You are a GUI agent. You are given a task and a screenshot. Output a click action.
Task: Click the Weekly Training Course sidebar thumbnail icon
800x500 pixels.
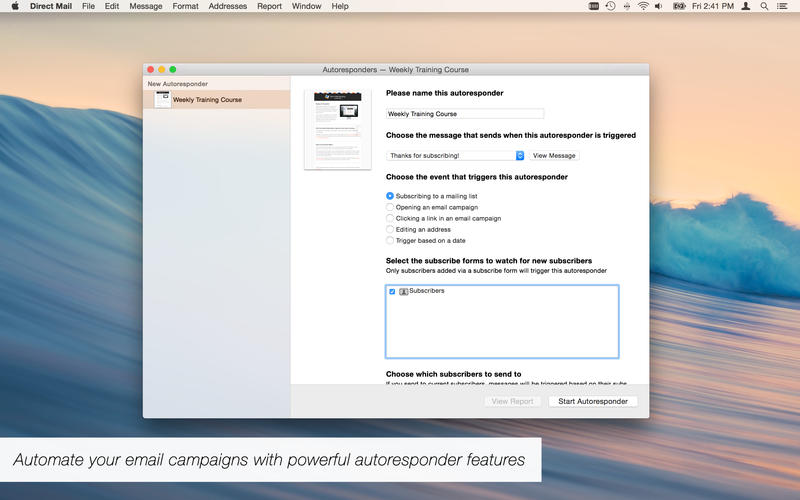tap(163, 99)
